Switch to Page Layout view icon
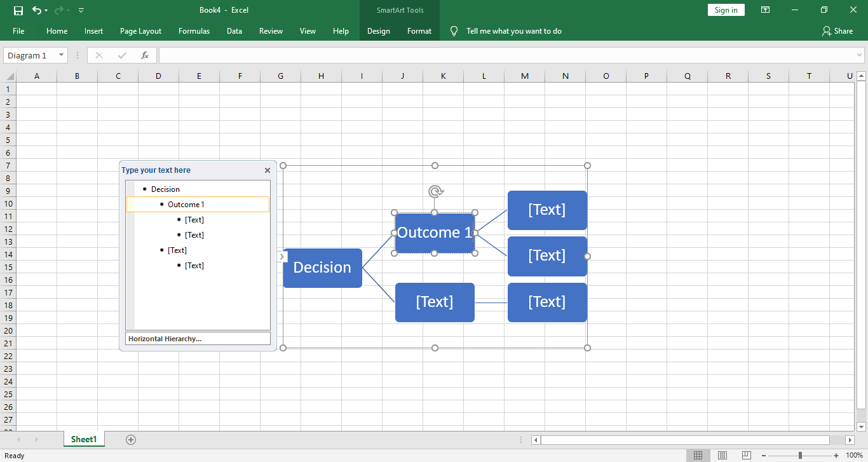 click(722, 455)
